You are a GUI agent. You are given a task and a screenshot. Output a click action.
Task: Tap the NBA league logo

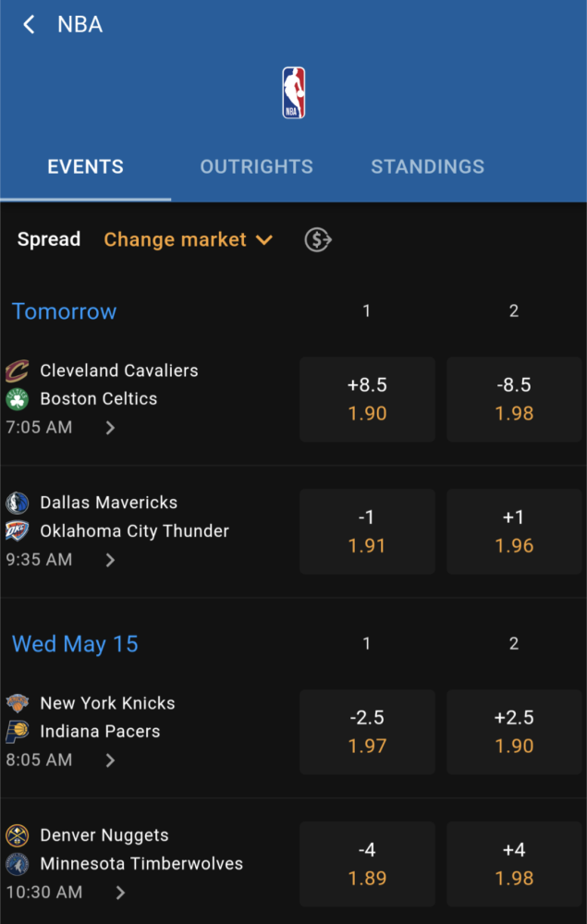coord(294,92)
